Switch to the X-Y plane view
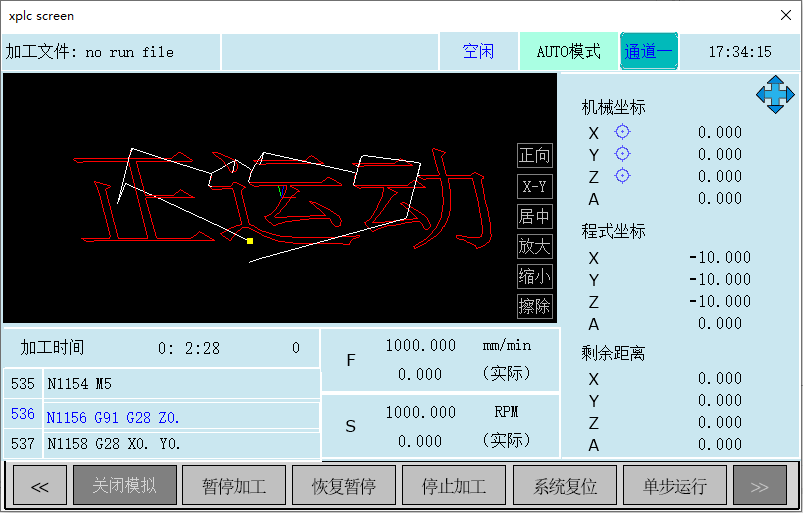 click(x=535, y=186)
